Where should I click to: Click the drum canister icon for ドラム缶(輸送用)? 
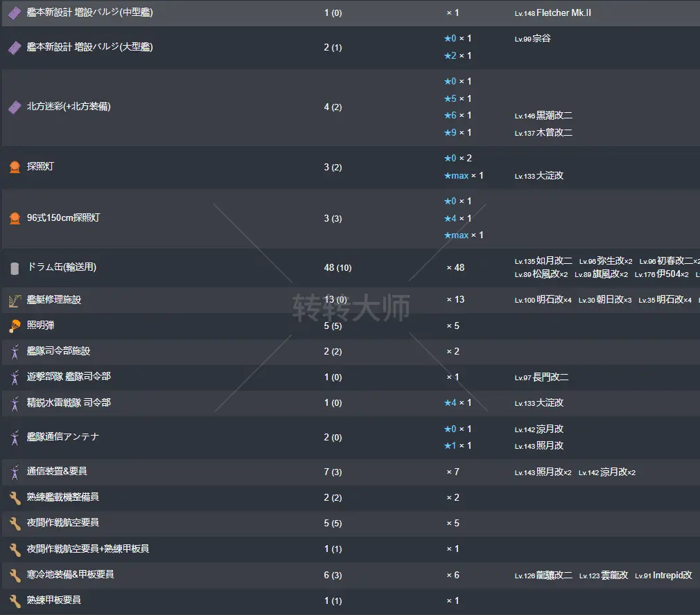pyautogui.click(x=15, y=268)
